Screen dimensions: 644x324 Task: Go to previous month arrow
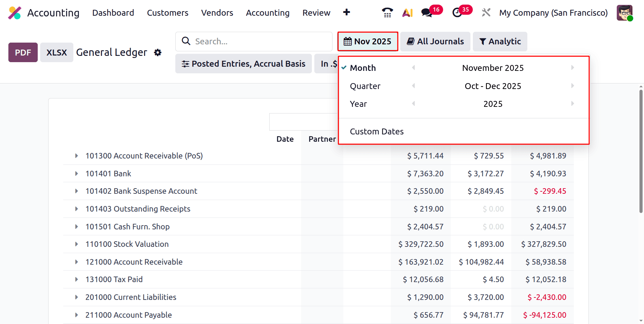coord(414,68)
